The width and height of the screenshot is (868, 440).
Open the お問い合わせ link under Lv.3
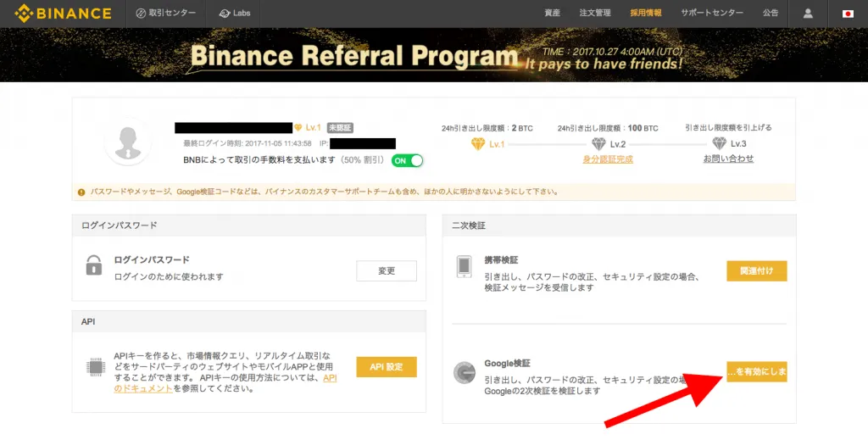pyautogui.click(x=728, y=159)
